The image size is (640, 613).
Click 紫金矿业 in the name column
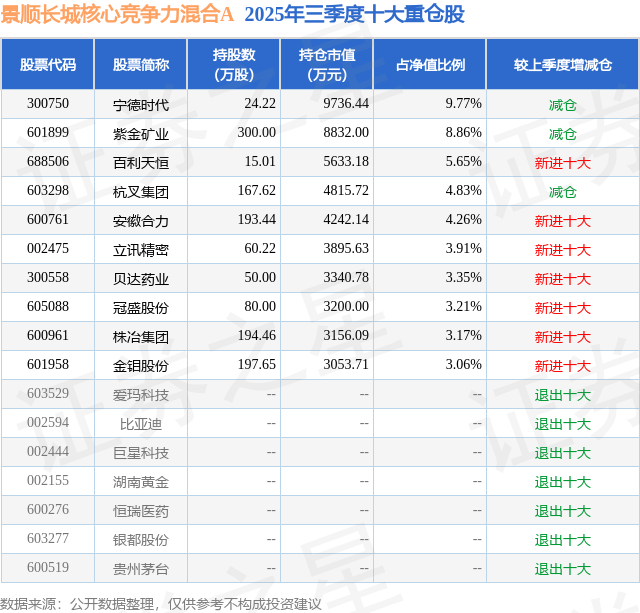[x=141, y=134]
